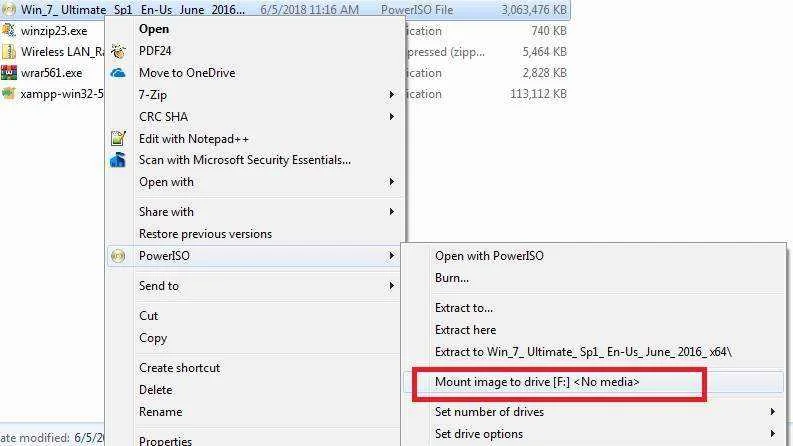
Task: Click the 5,464 KB size value
Action: (544, 52)
